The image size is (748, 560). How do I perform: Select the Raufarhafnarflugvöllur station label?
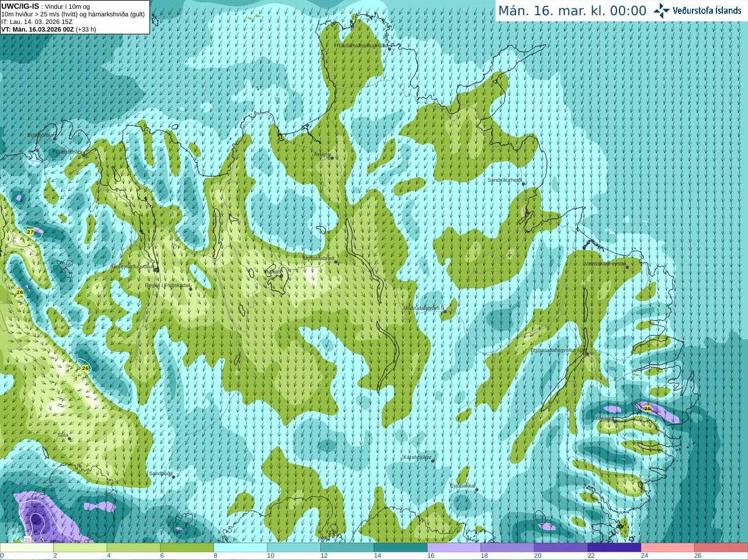click(x=362, y=46)
